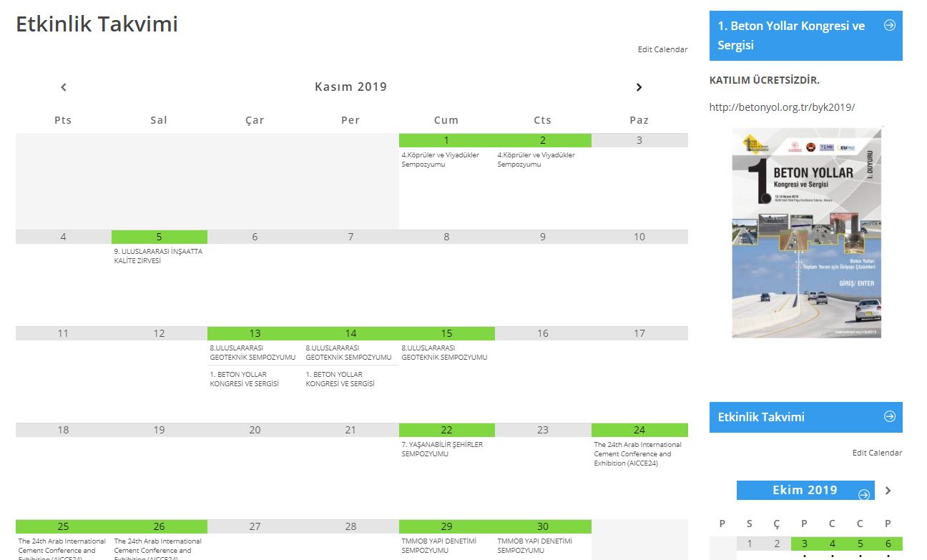Open AICCE24 event on November 26
The height and width of the screenshot is (560, 927).
click(158, 548)
